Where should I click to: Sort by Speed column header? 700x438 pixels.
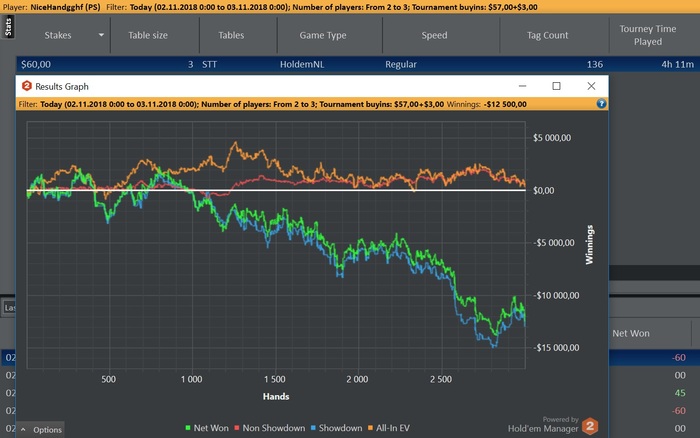click(434, 35)
